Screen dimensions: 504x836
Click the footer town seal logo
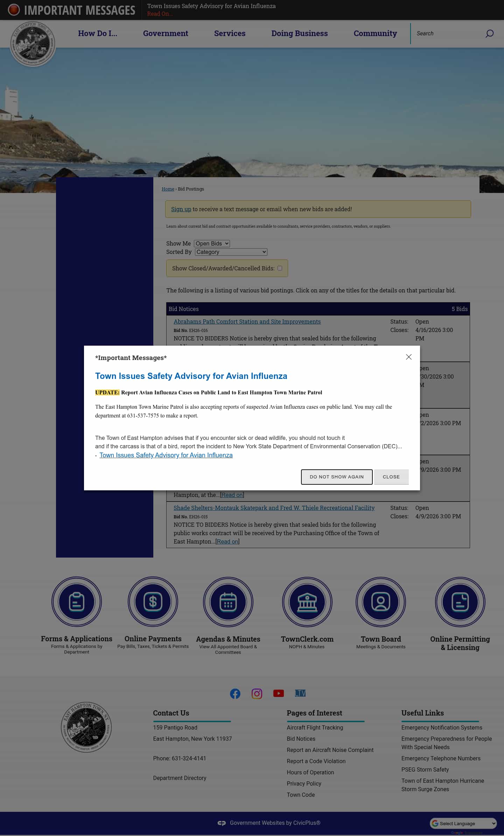(x=86, y=727)
